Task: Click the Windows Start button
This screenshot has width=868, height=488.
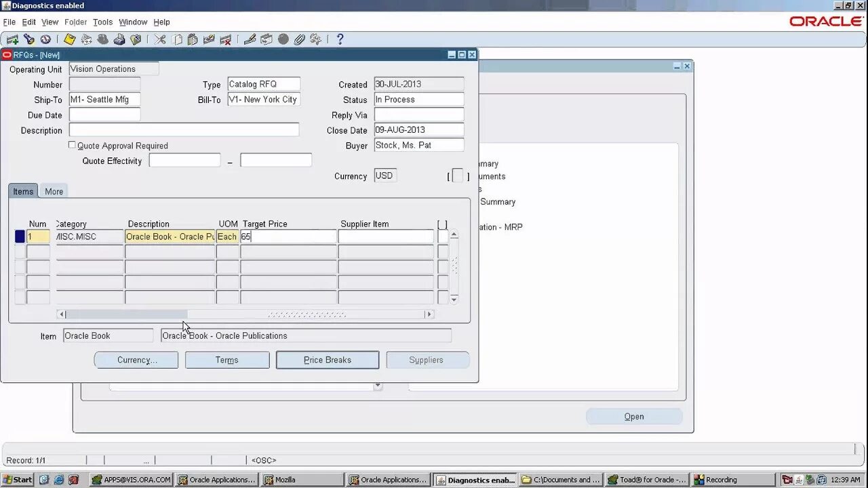Action: pos(17,479)
